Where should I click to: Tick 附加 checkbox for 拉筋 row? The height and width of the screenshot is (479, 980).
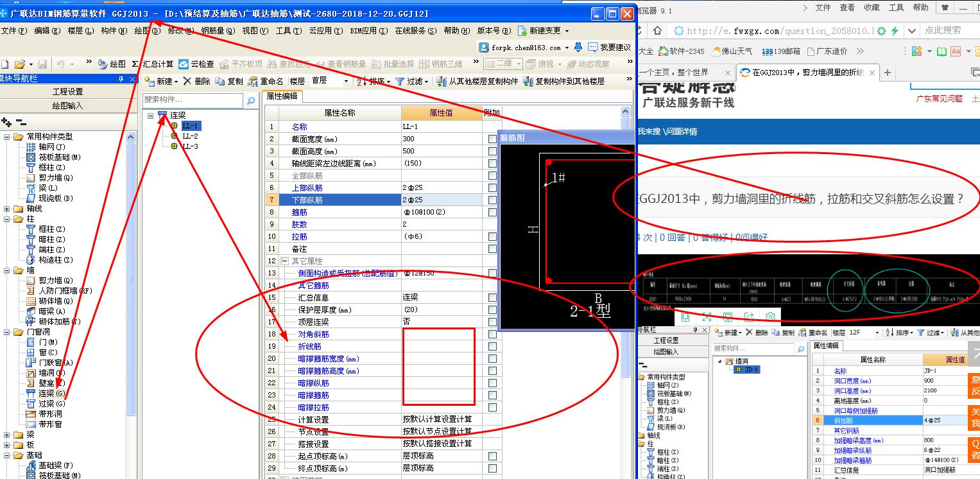point(492,236)
